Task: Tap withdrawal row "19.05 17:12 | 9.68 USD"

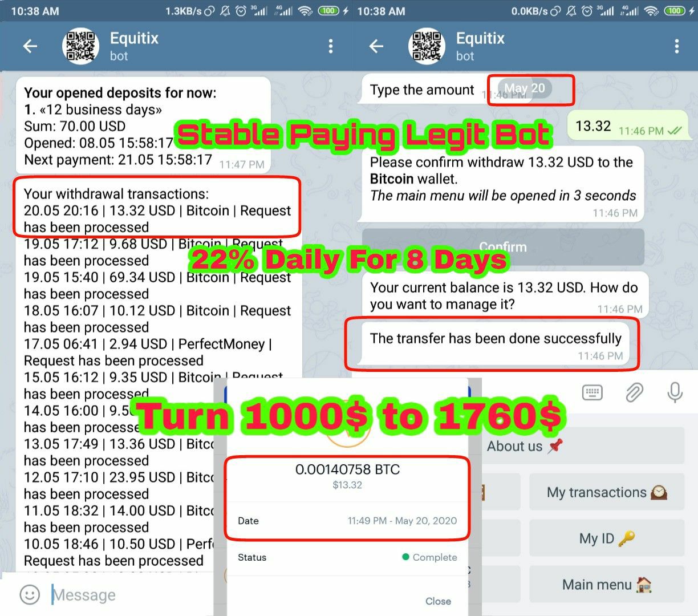Action: tap(154, 253)
